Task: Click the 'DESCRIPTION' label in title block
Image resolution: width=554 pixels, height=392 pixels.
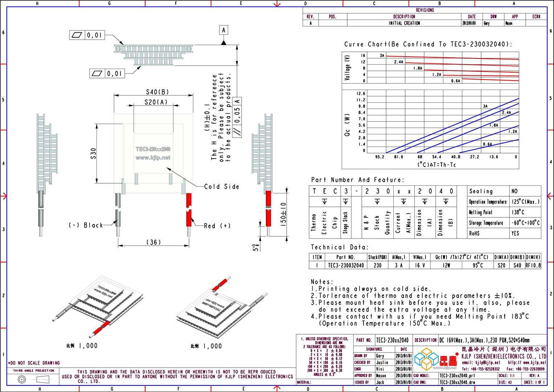Action: (x=426, y=340)
